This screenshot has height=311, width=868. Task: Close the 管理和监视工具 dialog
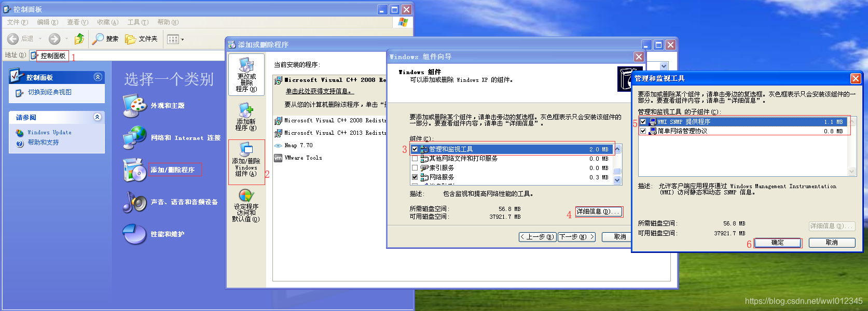(856, 78)
